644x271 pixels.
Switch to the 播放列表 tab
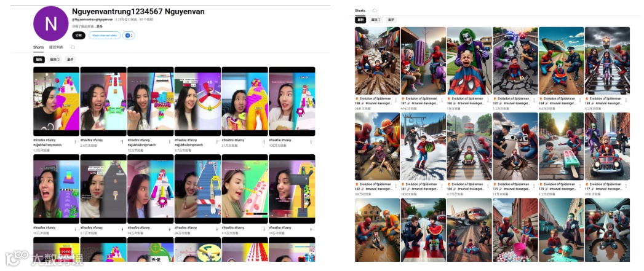click(56, 48)
